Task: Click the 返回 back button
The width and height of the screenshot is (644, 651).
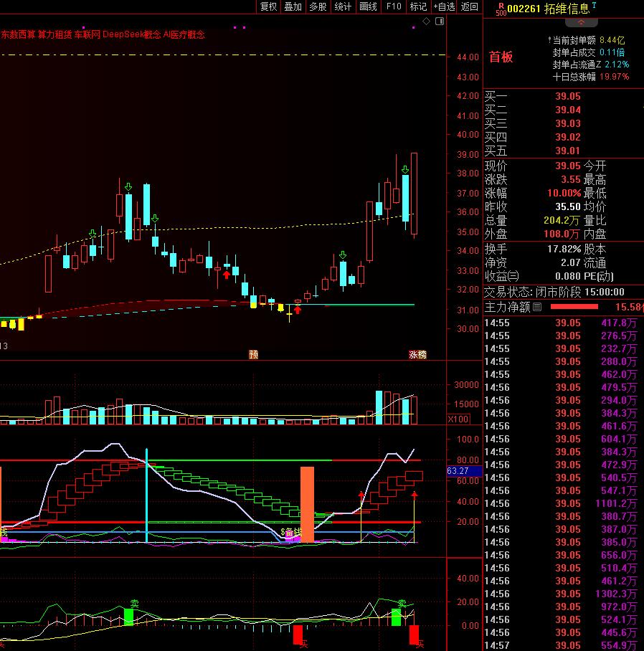Action: pos(470,6)
